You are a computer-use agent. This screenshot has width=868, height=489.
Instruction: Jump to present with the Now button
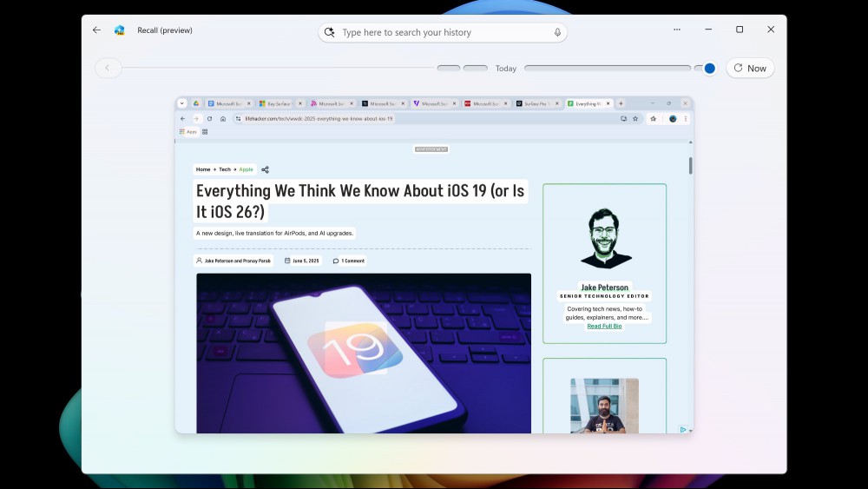[x=750, y=68]
